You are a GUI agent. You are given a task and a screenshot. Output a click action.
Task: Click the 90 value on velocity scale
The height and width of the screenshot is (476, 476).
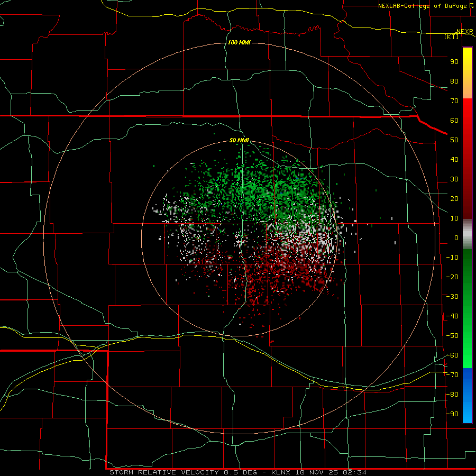454,62
